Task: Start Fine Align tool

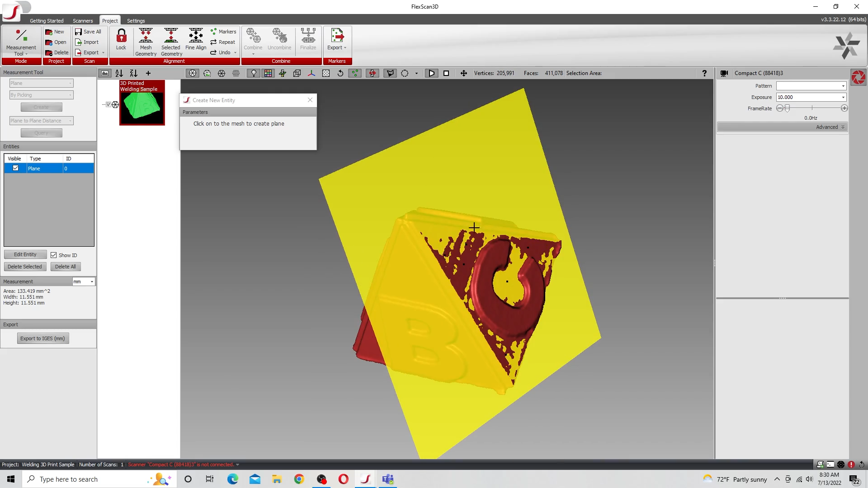Action: pyautogui.click(x=196, y=39)
